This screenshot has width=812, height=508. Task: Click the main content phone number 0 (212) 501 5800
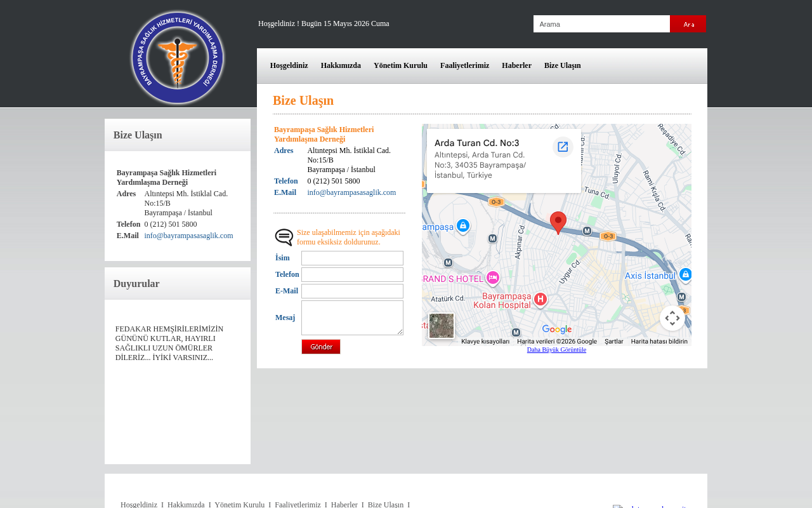click(334, 181)
